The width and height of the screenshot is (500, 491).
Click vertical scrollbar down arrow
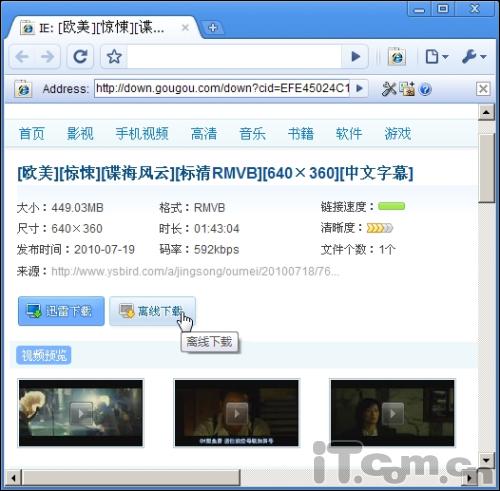pyautogui.click(x=486, y=460)
